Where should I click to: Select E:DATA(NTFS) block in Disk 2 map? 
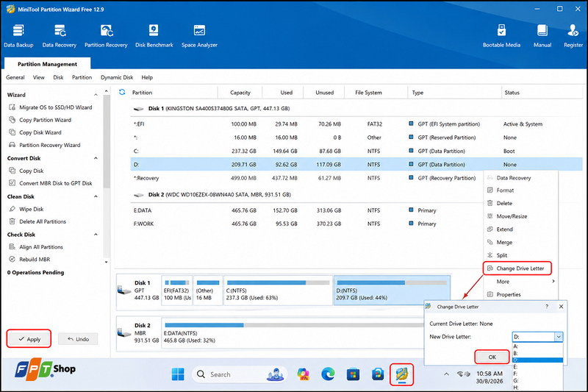click(293, 333)
